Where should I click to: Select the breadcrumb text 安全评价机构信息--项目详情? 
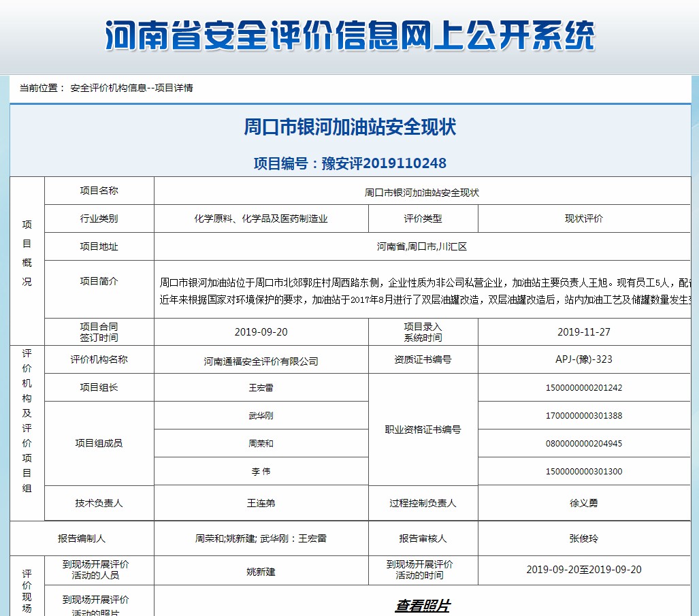[131, 88]
